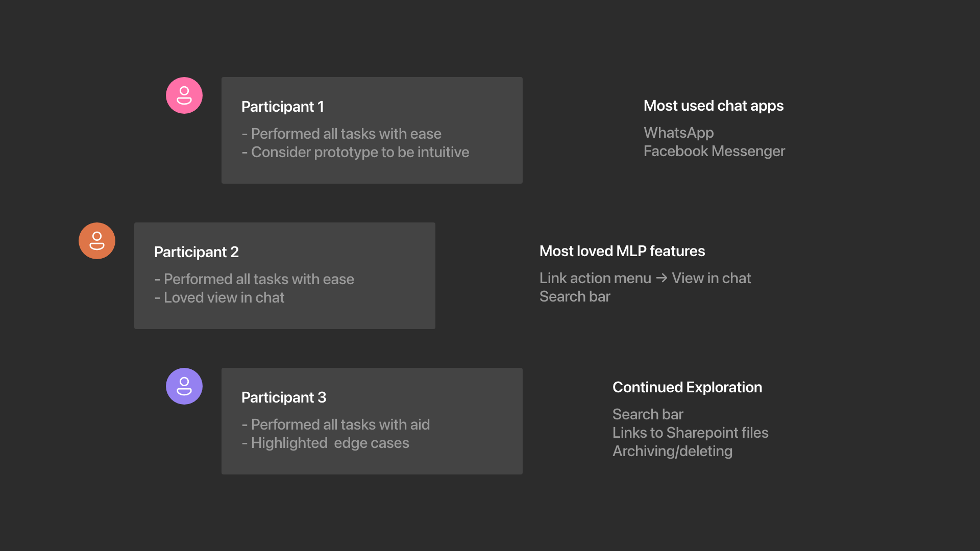
Task: Click 'Archiving/deleting' item
Action: (672, 451)
